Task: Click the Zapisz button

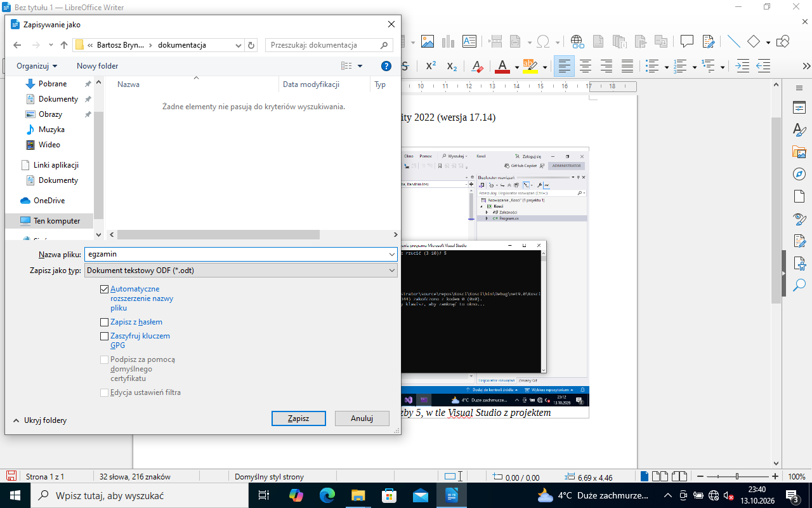Action: click(x=298, y=418)
